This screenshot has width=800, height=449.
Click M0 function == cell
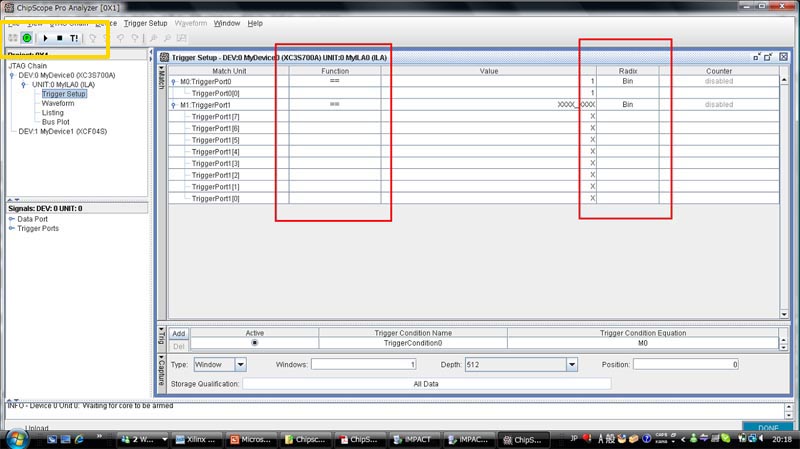click(x=335, y=81)
